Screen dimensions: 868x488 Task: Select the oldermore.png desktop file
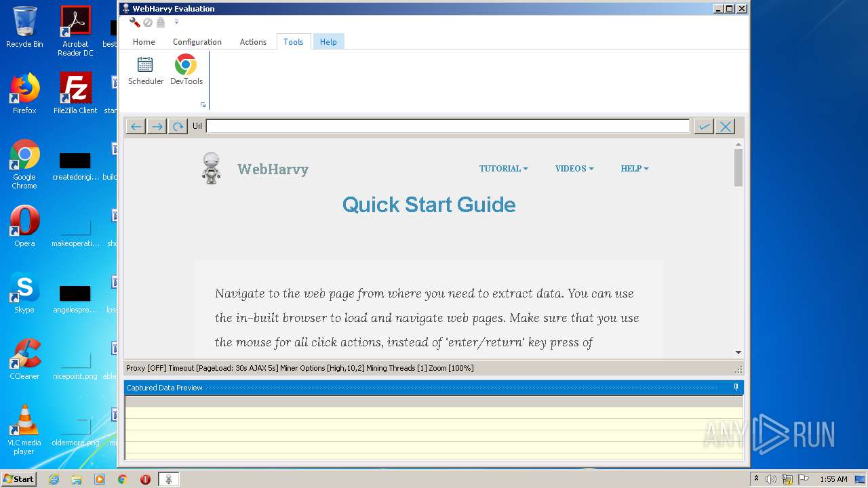pyautogui.click(x=75, y=432)
